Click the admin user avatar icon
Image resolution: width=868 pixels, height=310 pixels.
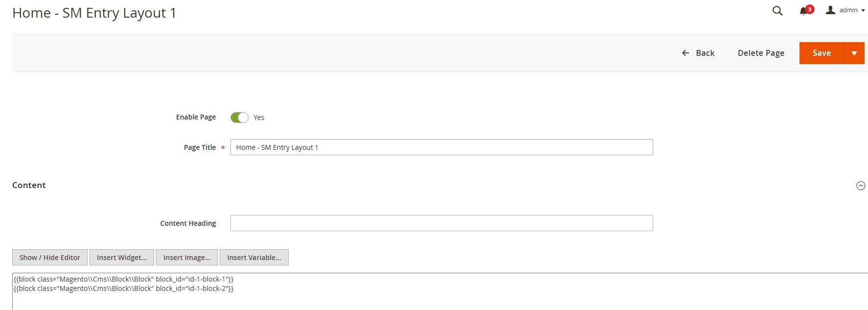click(x=830, y=10)
